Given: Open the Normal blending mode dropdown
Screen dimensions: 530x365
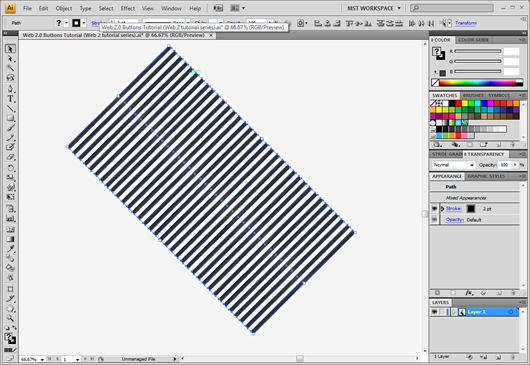Looking at the screenshot, I should pos(454,165).
